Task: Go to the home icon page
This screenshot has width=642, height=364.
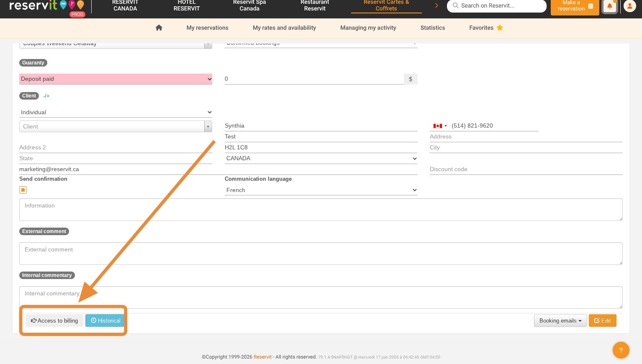Action: [x=159, y=28]
